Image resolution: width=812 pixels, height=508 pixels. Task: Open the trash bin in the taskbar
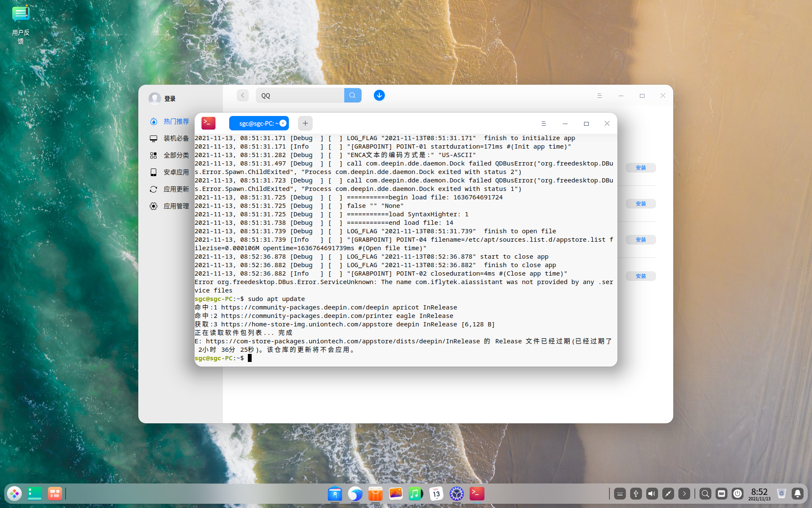(781, 494)
